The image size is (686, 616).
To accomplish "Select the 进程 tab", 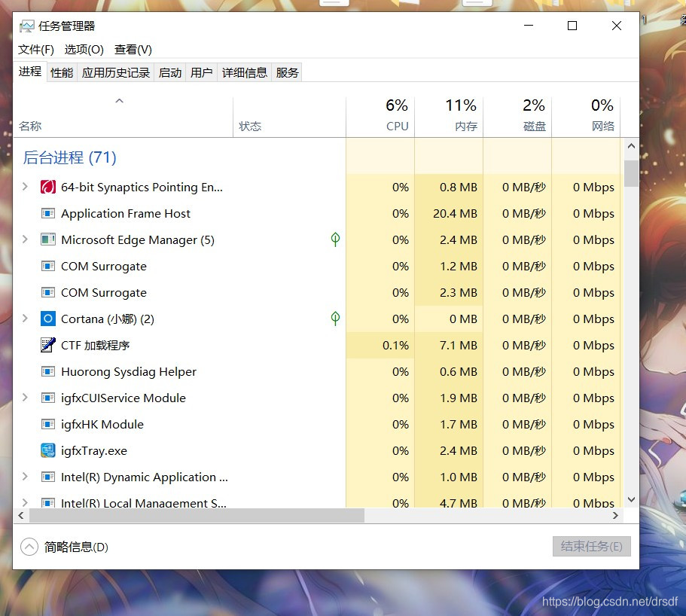I will coord(30,72).
